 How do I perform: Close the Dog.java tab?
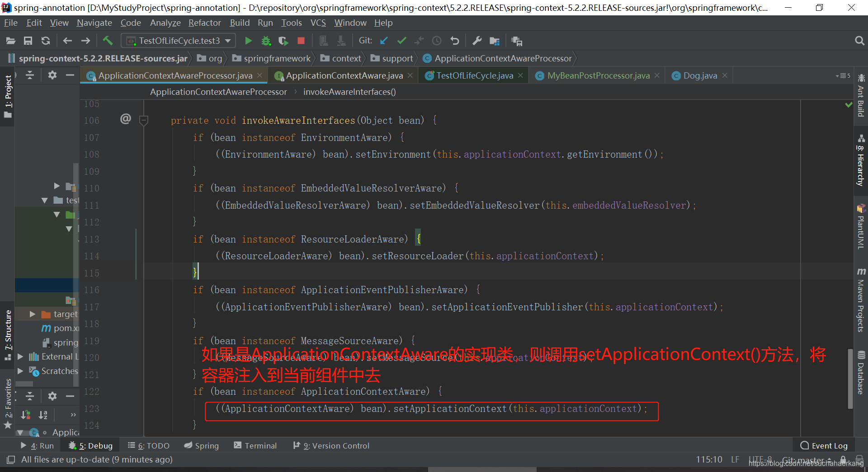click(725, 75)
